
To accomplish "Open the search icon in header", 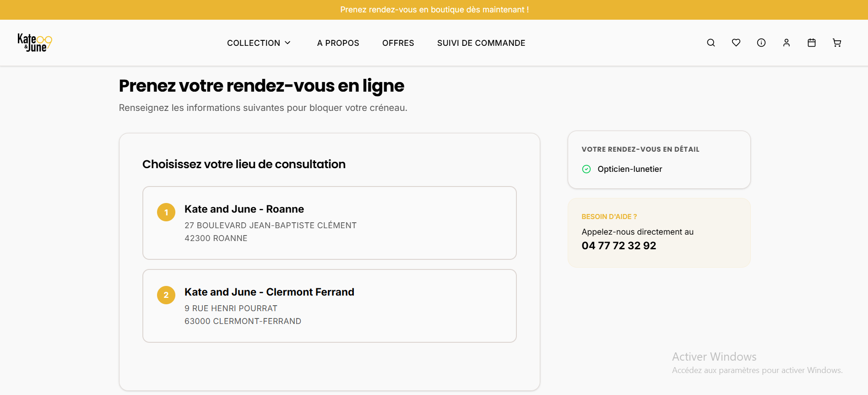I will pyautogui.click(x=711, y=43).
